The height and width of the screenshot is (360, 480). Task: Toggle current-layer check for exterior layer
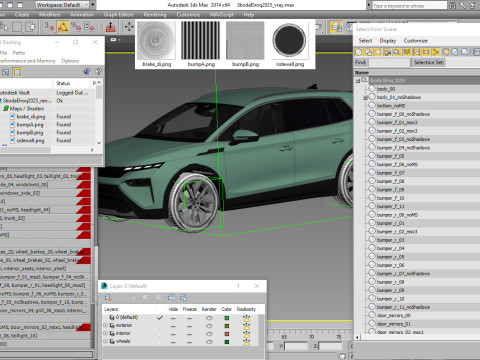[x=160, y=326]
